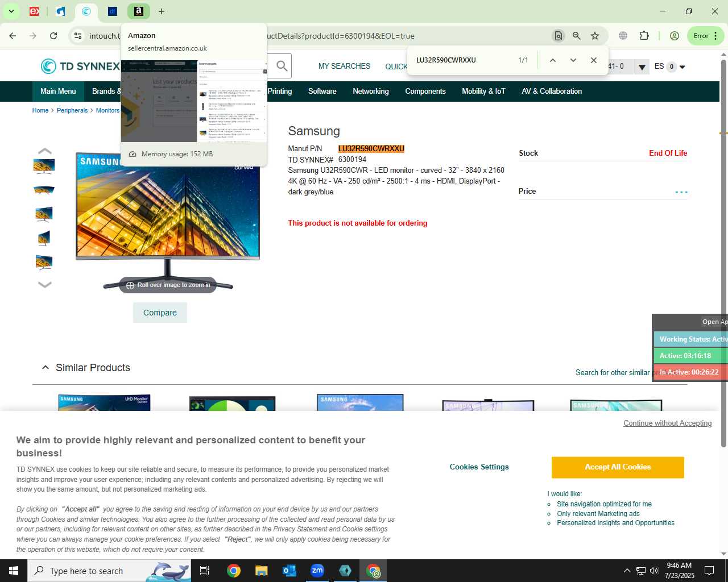Select the third product thumbnail
The height and width of the screenshot is (582, 728).
point(44,214)
